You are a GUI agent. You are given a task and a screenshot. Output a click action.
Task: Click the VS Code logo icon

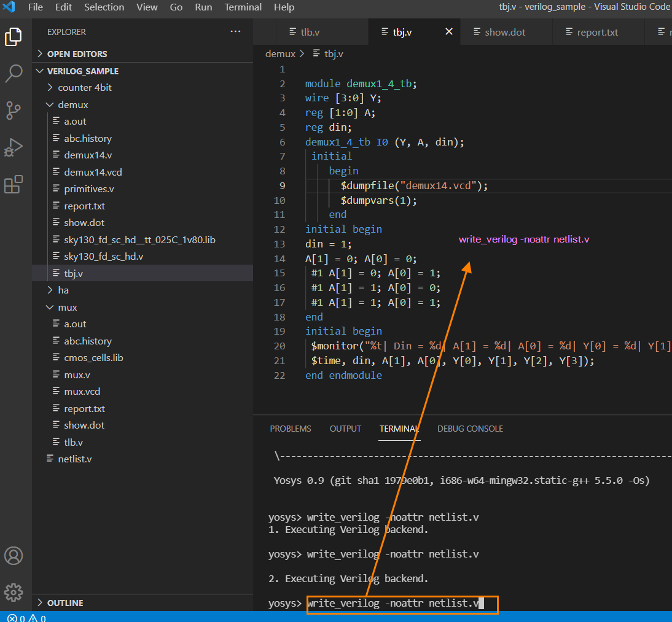pyautogui.click(x=9, y=7)
